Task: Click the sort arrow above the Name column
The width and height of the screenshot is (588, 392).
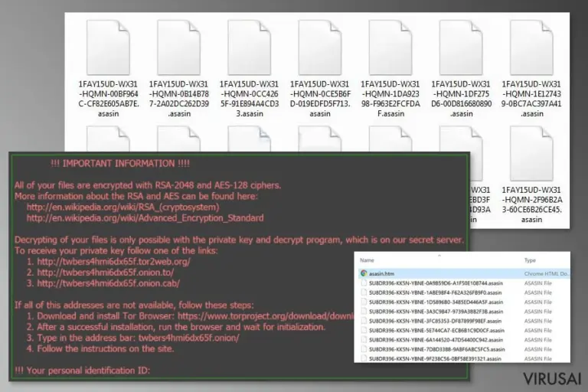Action: [439, 256]
